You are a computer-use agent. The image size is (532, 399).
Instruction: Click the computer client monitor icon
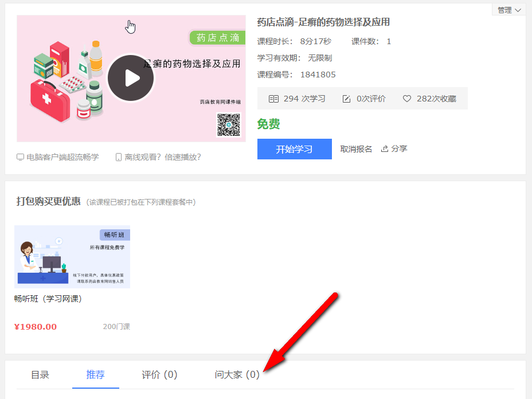point(21,157)
